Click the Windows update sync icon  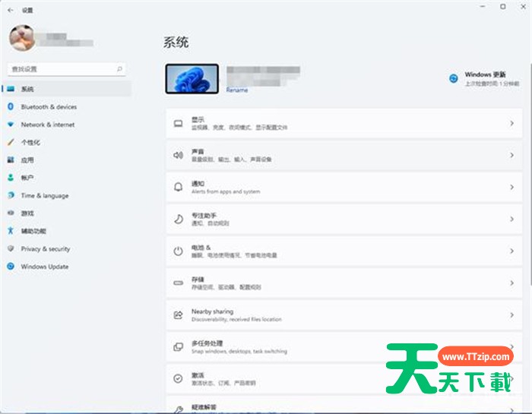tap(454, 79)
